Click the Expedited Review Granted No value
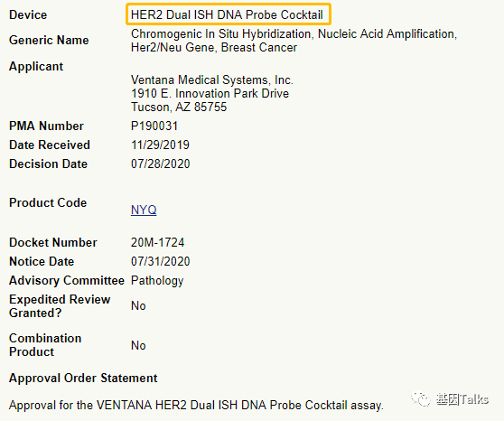Screen dimensions: 504x421 pyautogui.click(x=138, y=306)
